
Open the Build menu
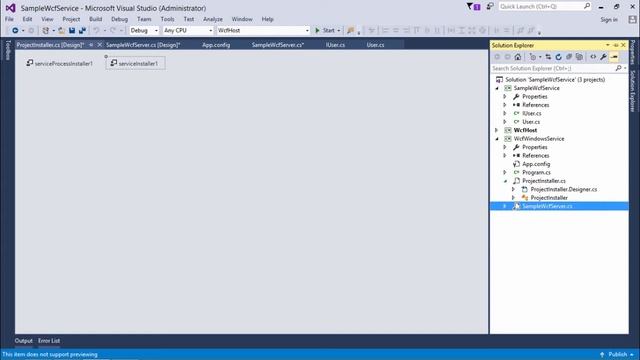96,19
